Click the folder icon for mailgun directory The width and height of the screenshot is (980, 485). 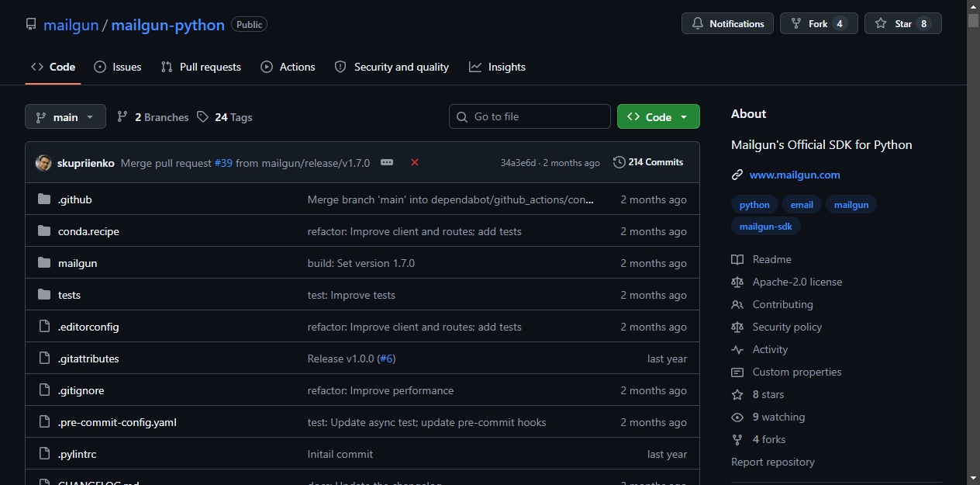(x=44, y=263)
